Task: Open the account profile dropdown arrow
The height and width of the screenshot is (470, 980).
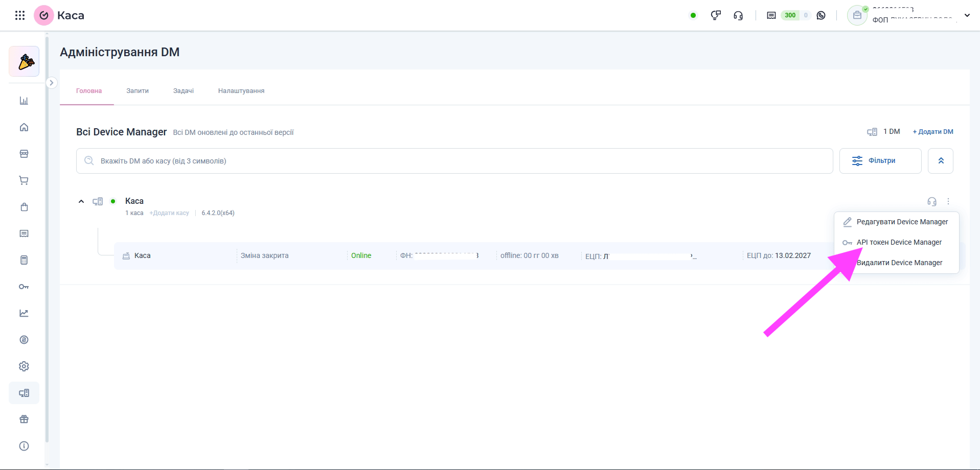Action: point(967,15)
